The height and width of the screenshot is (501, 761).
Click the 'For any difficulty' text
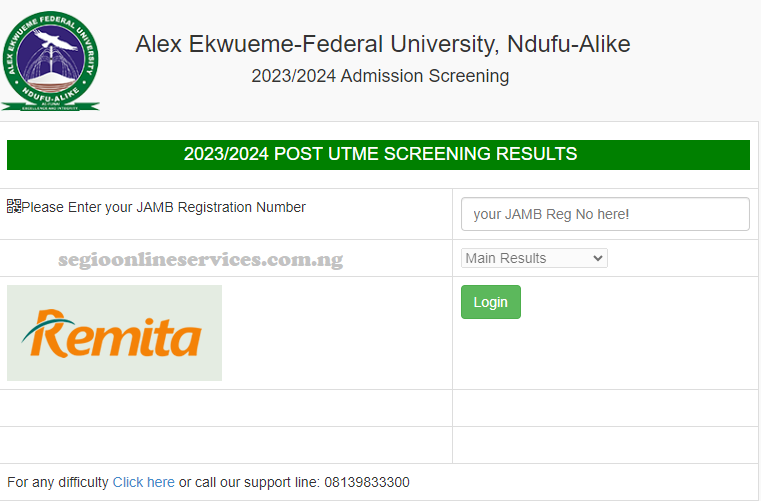[58, 482]
